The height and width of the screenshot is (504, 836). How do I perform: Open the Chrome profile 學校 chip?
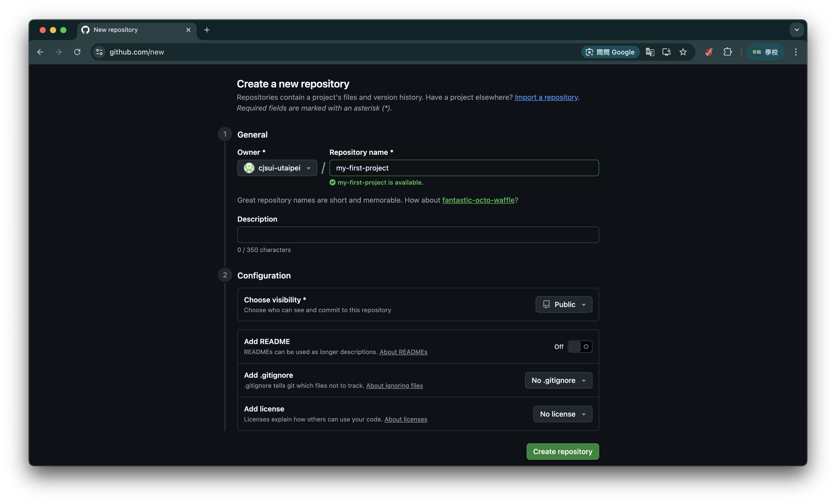click(765, 52)
